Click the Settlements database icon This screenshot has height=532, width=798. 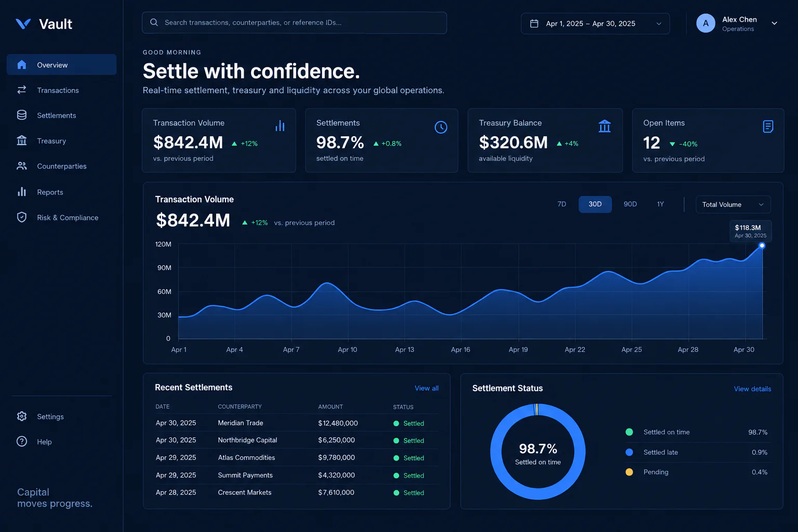pos(22,115)
